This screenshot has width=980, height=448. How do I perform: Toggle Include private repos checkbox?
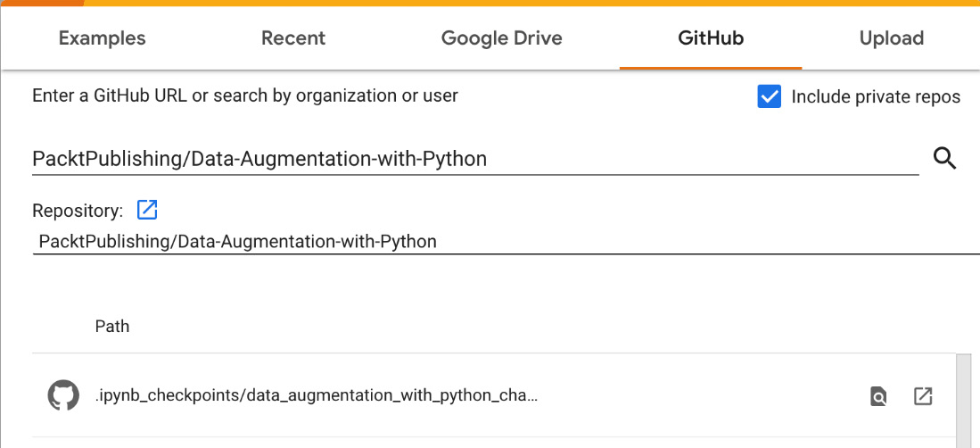[x=770, y=97]
